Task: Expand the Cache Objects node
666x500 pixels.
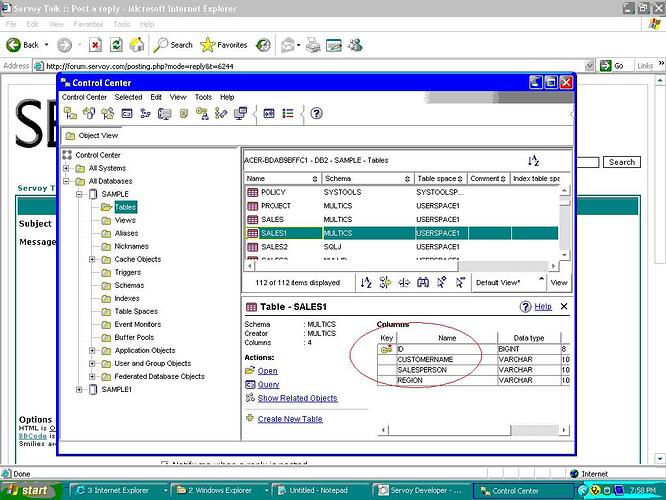Action: tap(92, 259)
